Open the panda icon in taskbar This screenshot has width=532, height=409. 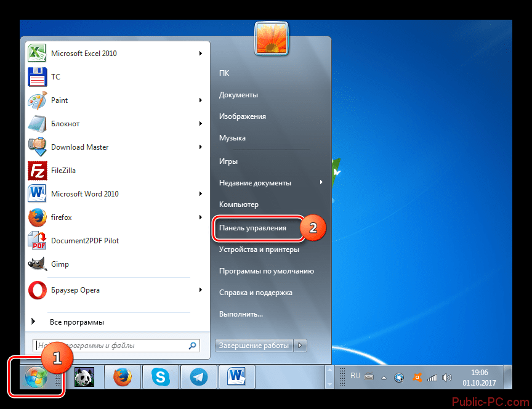tap(84, 376)
